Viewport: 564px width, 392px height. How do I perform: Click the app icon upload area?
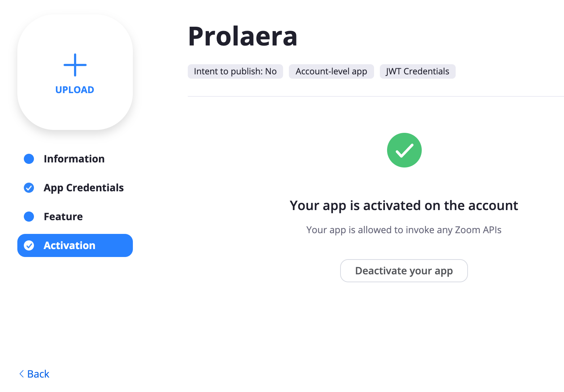coord(75,72)
